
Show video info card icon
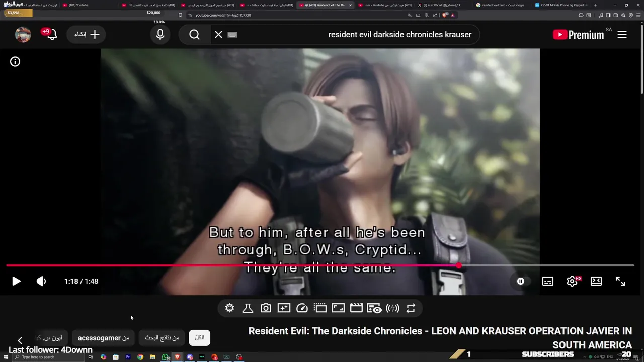(x=15, y=62)
